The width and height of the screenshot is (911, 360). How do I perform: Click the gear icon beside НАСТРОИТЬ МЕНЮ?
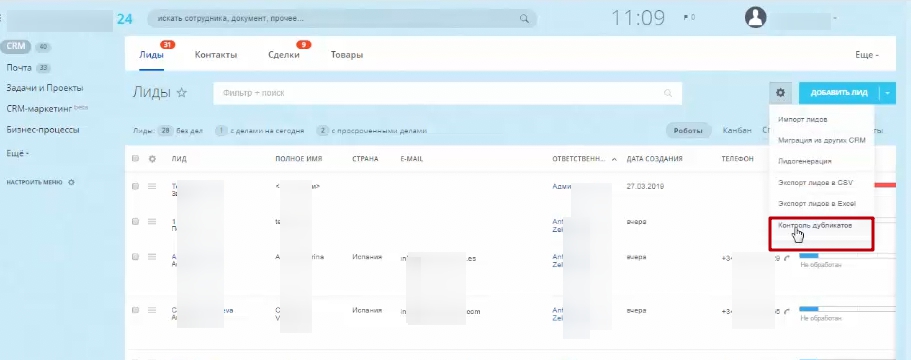point(71,182)
